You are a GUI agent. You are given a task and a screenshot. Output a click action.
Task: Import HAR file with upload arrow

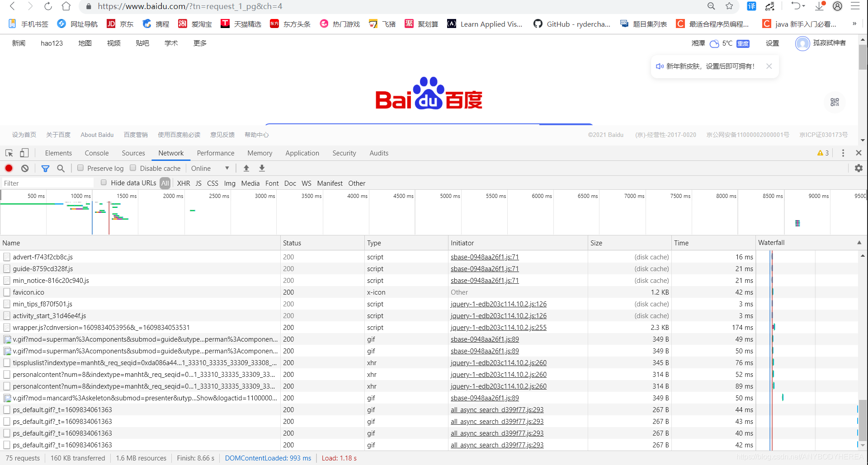click(246, 168)
